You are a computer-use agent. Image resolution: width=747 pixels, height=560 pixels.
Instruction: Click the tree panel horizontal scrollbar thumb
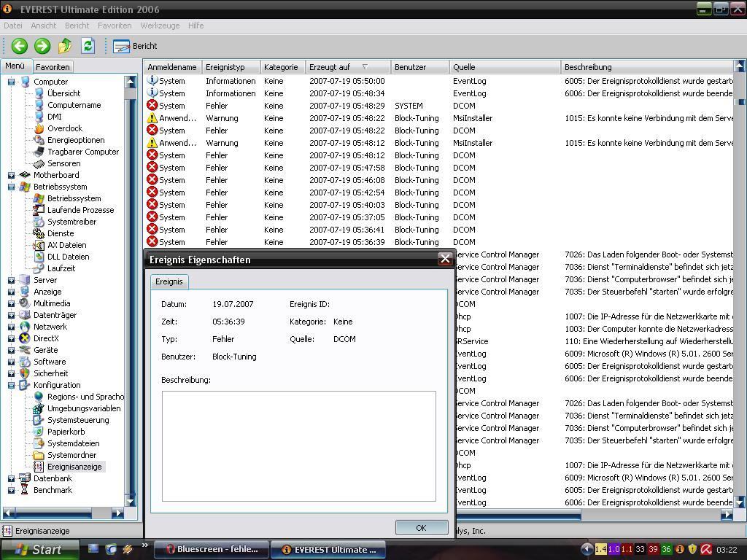click(x=53, y=513)
